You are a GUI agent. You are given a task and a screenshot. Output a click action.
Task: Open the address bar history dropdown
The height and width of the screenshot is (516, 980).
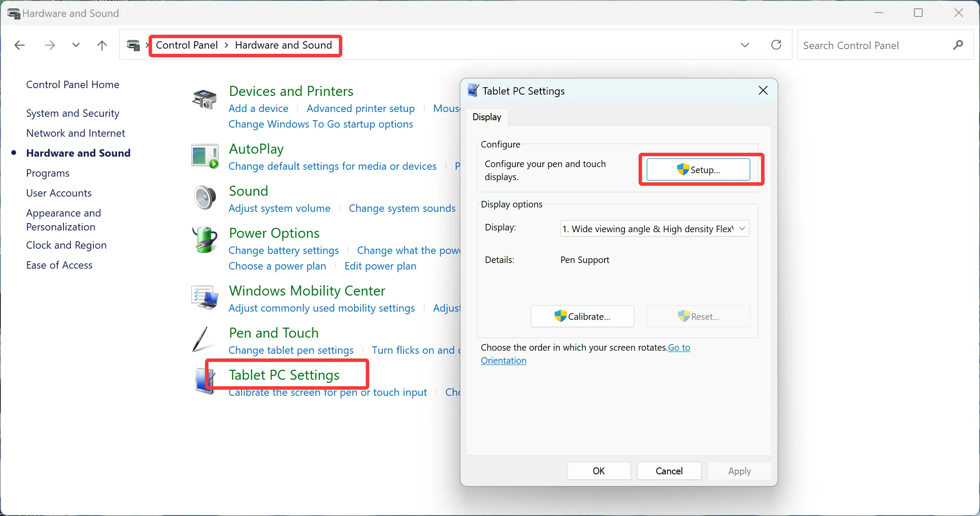pos(745,45)
